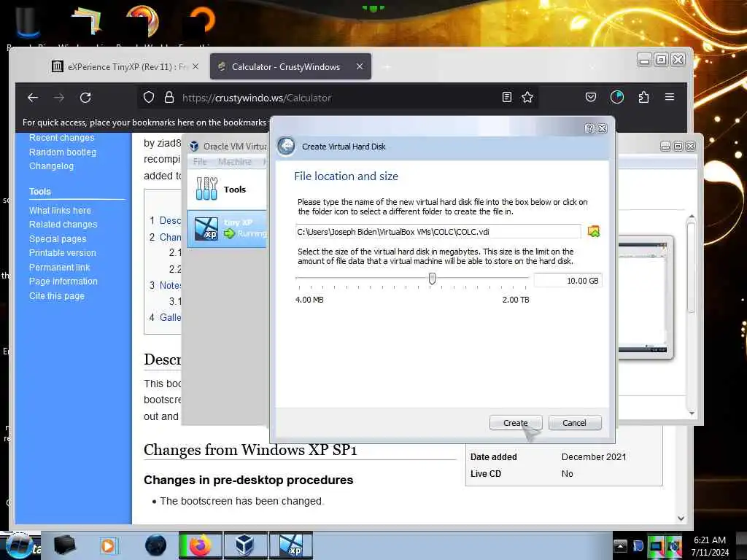Click the dark globe taskbar icon
Image resolution: width=747 pixels, height=560 pixels.
point(156,545)
